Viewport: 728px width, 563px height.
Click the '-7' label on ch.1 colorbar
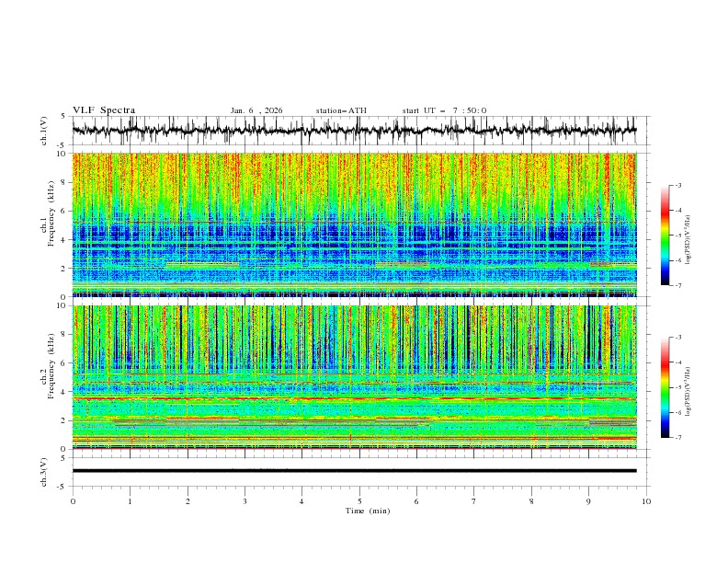pos(677,285)
